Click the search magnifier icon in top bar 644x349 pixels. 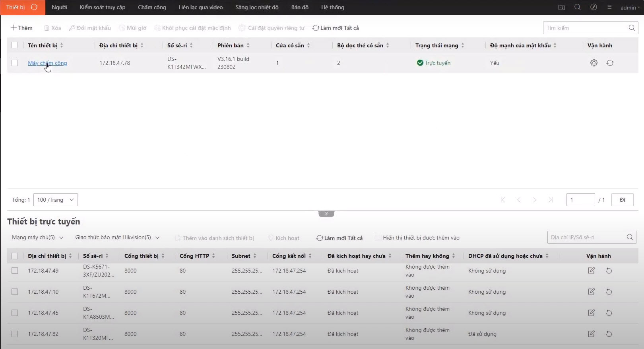(578, 7)
